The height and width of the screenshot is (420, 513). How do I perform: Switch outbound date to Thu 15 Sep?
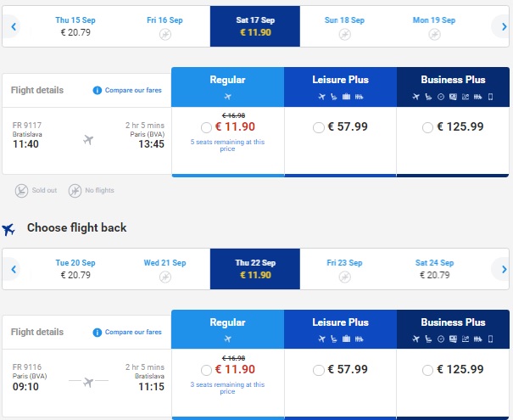tap(75, 26)
